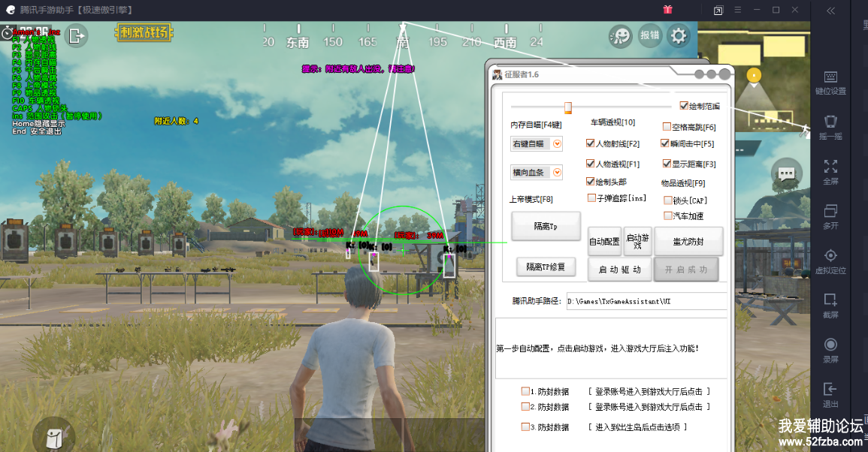
Task: Uncheck the 显示距离[F3] option
Action: (x=667, y=164)
